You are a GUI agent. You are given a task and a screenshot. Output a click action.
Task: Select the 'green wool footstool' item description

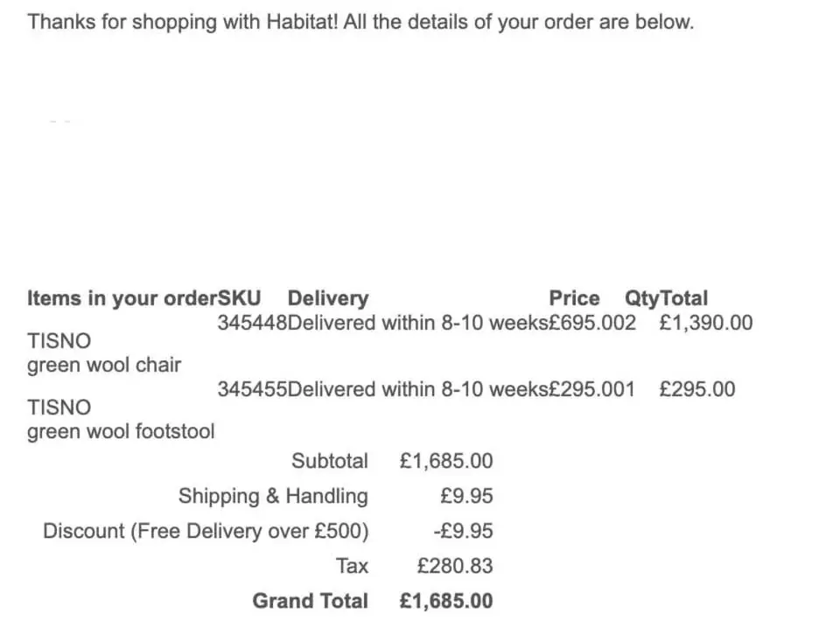(x=121, y=431)
